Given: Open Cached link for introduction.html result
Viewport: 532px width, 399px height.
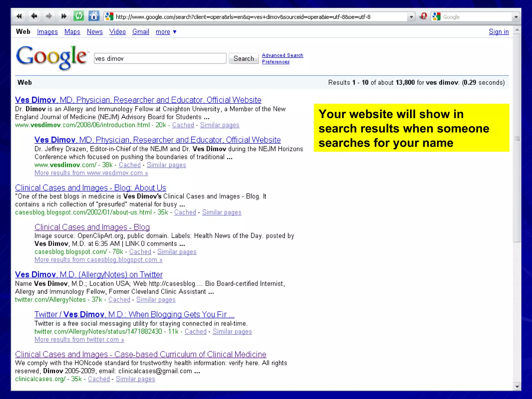Looking at the screenshot, I should pos(183,125).
